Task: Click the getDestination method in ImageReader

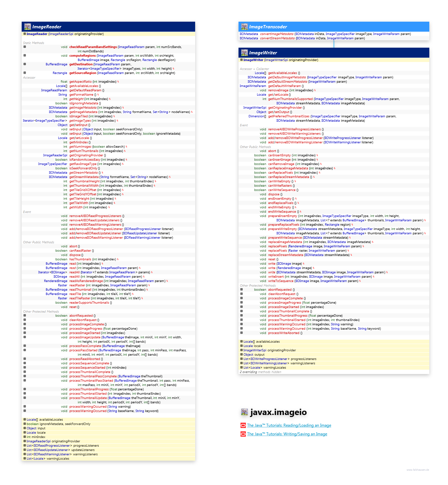Action: pyautogui.click(x=81, y=64)
